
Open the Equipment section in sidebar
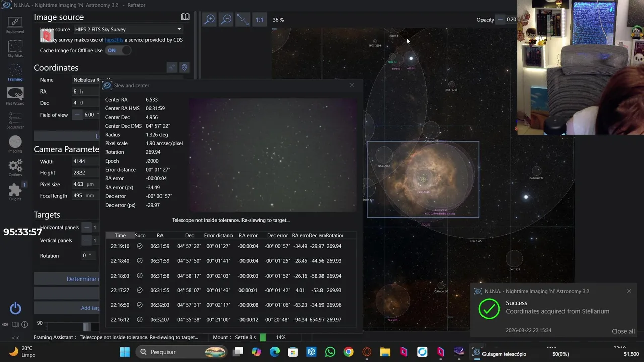pyautogui.click(x=15, y=24)
